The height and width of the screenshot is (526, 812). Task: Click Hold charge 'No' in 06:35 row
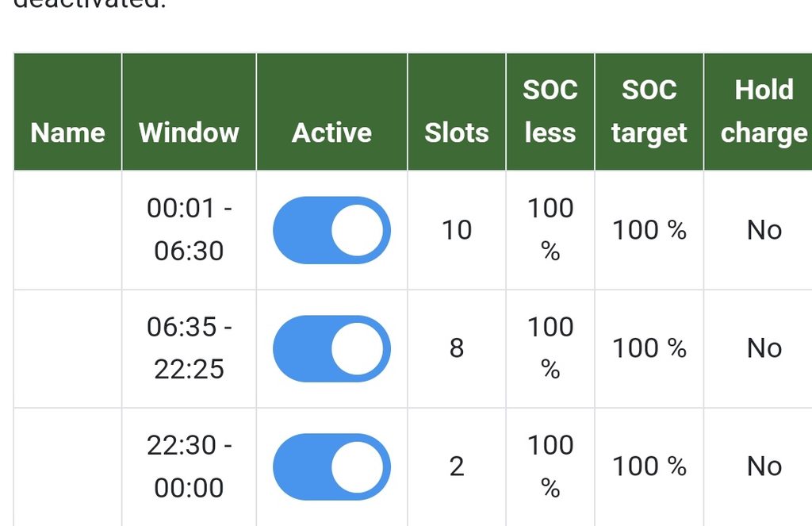coord(764,348)
